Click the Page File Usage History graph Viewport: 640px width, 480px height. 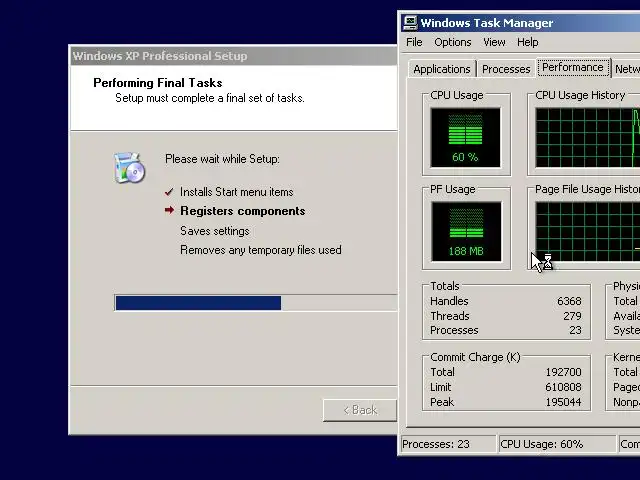coord(587,231)
